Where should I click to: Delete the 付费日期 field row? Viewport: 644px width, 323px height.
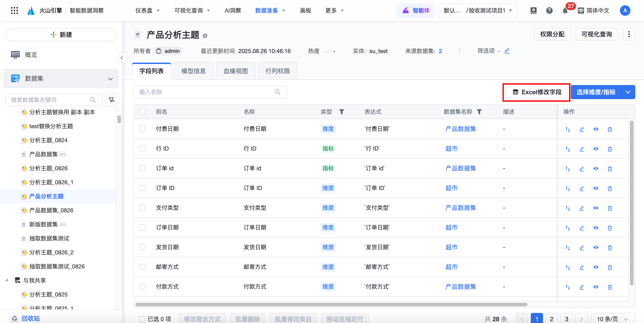610,129
